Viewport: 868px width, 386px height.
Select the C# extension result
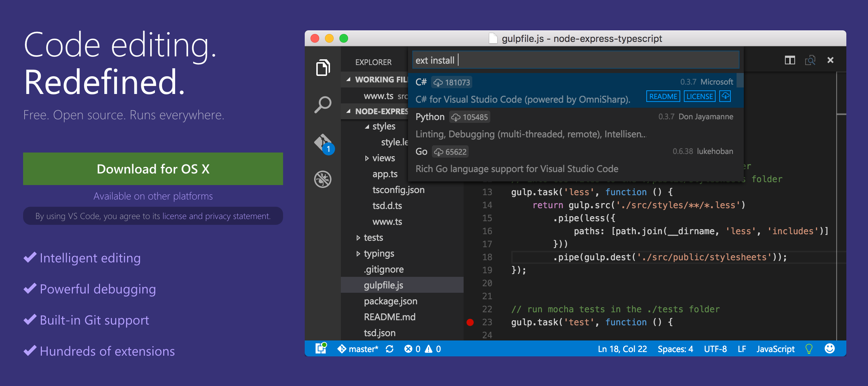(576, 90)
